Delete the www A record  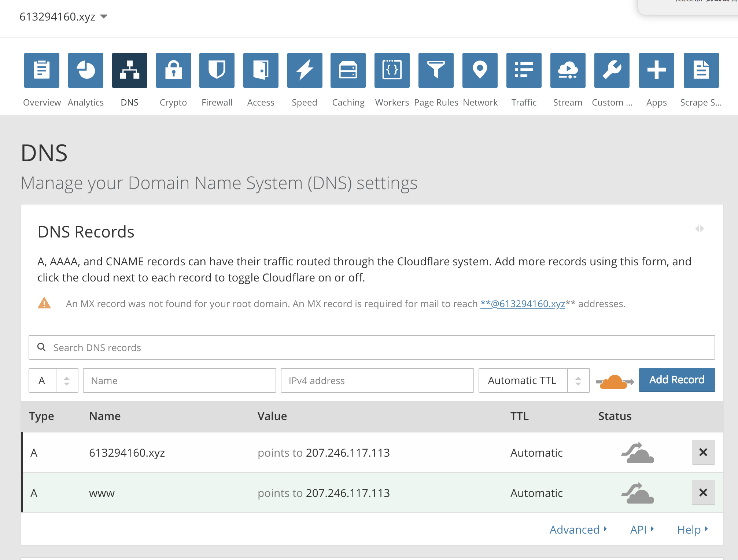703,493
